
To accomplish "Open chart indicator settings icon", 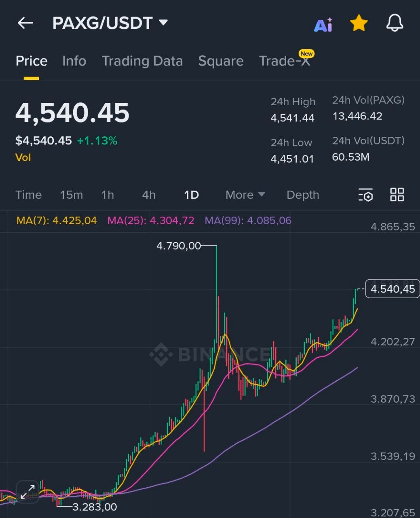I will tap(365, 195).
